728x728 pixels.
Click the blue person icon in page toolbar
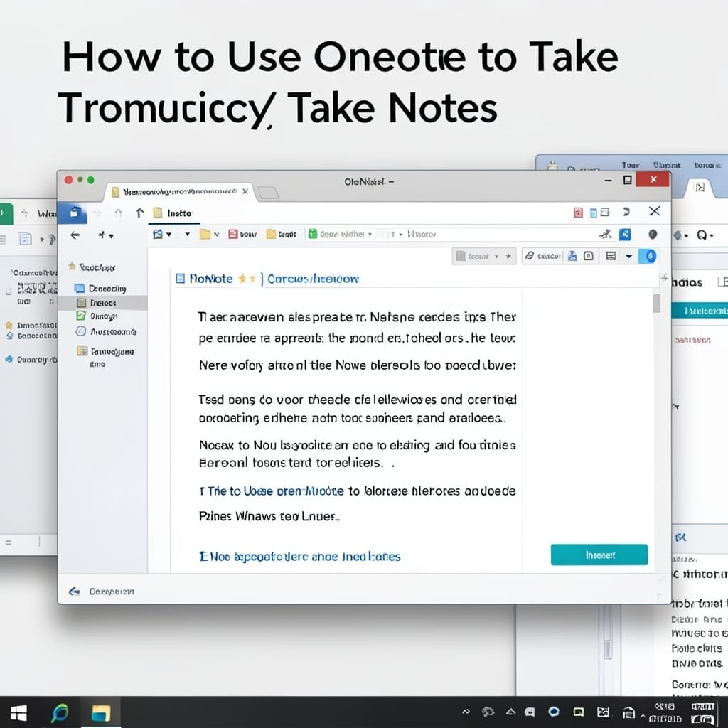(572, 255)
